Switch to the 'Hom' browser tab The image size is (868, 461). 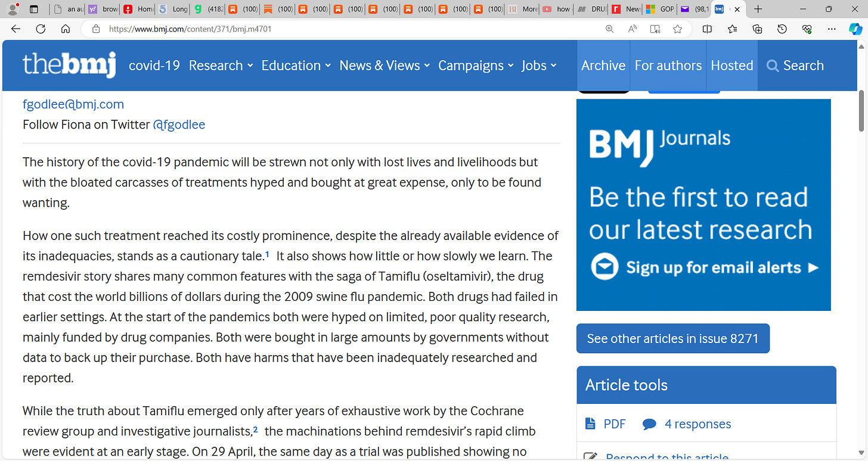coord(137,9)
